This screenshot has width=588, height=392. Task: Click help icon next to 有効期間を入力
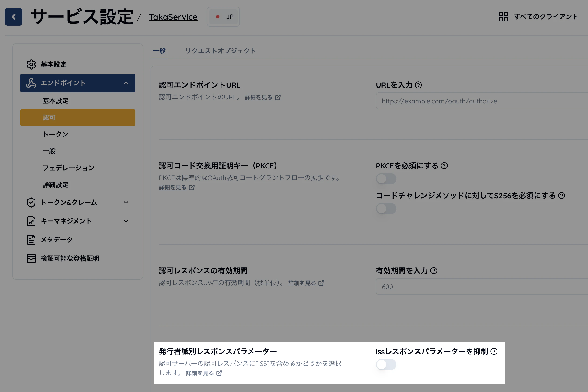434,271
